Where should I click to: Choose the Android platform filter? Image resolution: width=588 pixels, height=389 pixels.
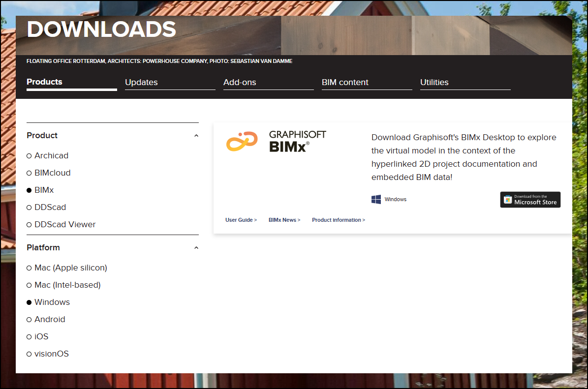[x=46, y=320]
